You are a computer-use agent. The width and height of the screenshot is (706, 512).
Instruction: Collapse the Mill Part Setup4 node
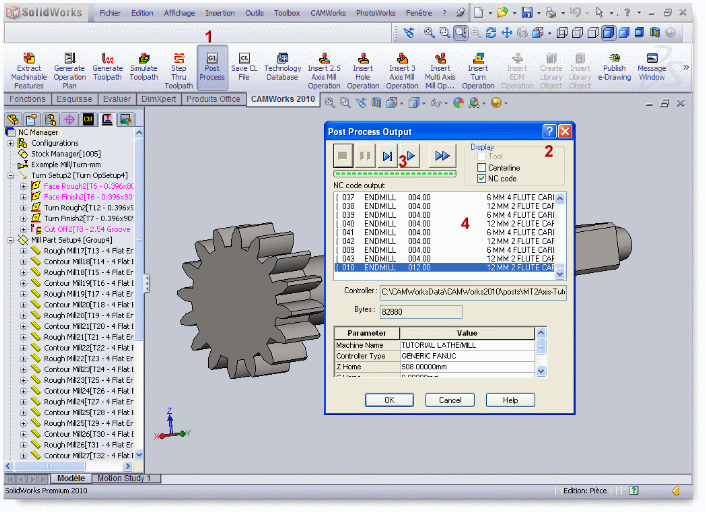point(11,240)
